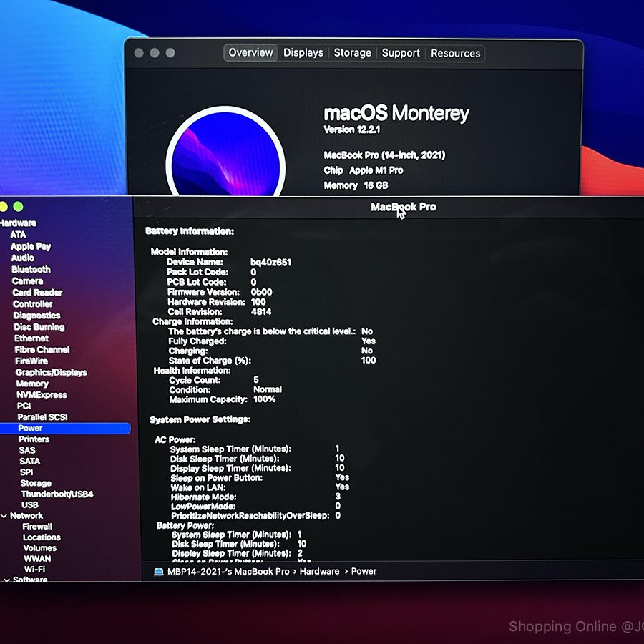The image size is (644, 644).
Task: Select Thunderbolt/USB4 in the sidebar
Action: pyautogui.click(x=57, y=494)
